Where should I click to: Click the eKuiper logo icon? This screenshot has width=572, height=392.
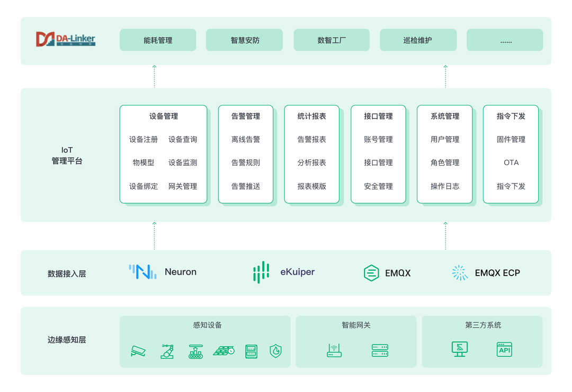pyautogui.click(x=261, y=272)
